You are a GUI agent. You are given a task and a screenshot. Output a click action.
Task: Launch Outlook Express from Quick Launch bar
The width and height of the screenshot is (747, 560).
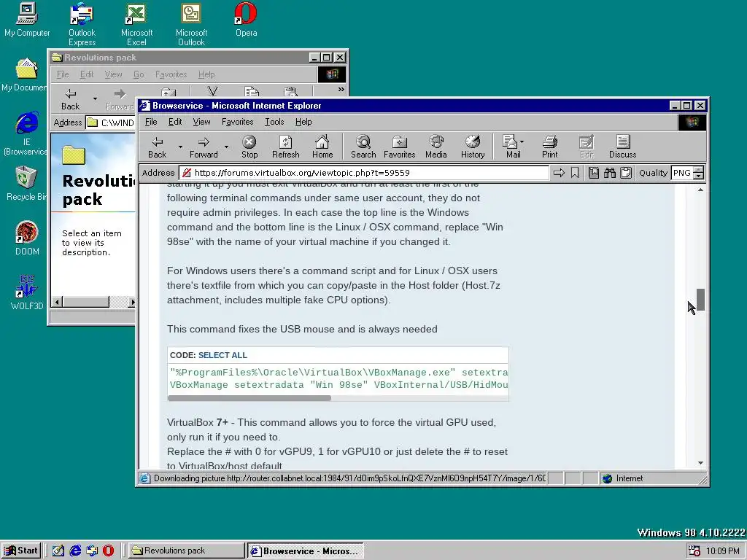pos(92,551)
